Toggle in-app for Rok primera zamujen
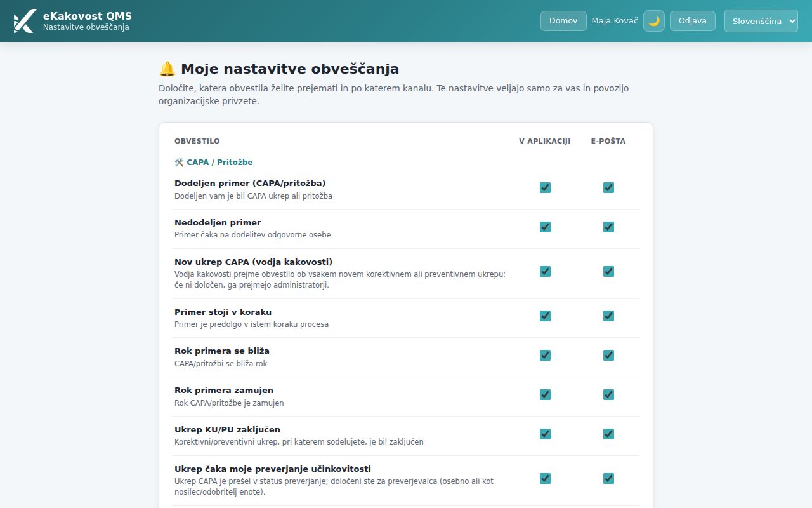812x508 pixels. click(x=545, y=394)
